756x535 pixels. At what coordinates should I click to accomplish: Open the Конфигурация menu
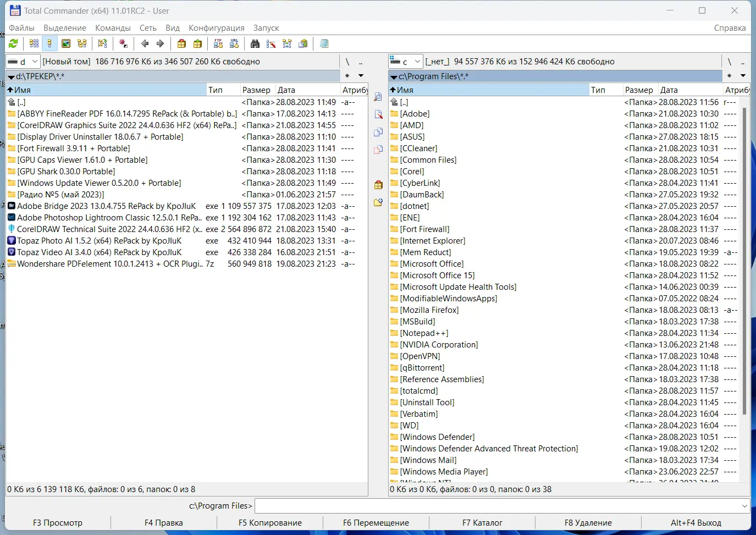pos(217,28)
